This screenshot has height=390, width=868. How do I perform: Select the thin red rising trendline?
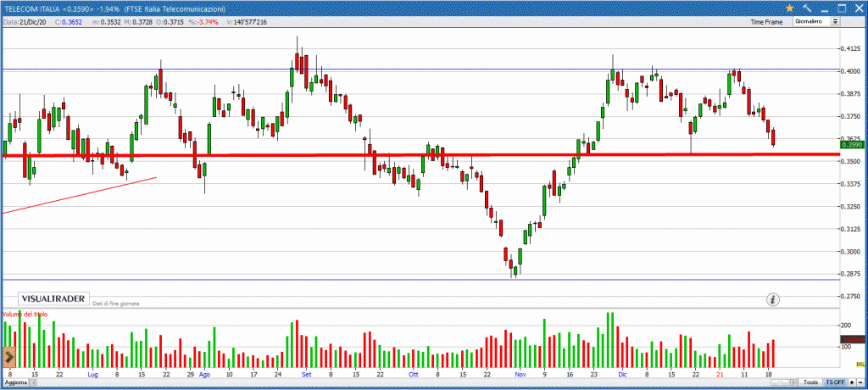80,195
